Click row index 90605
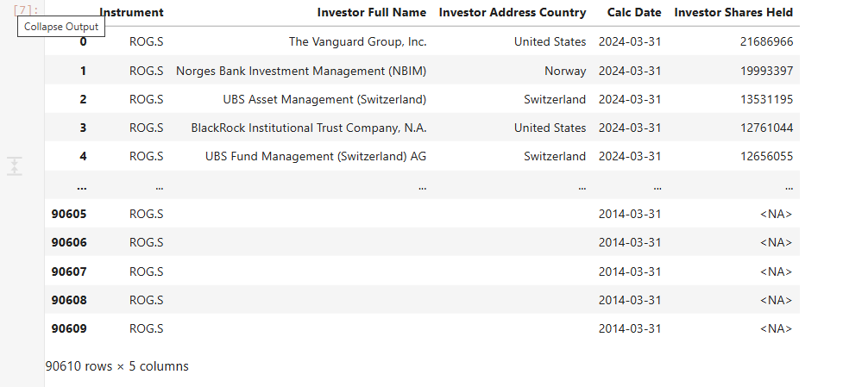868x387 pixels. point(69,214)
